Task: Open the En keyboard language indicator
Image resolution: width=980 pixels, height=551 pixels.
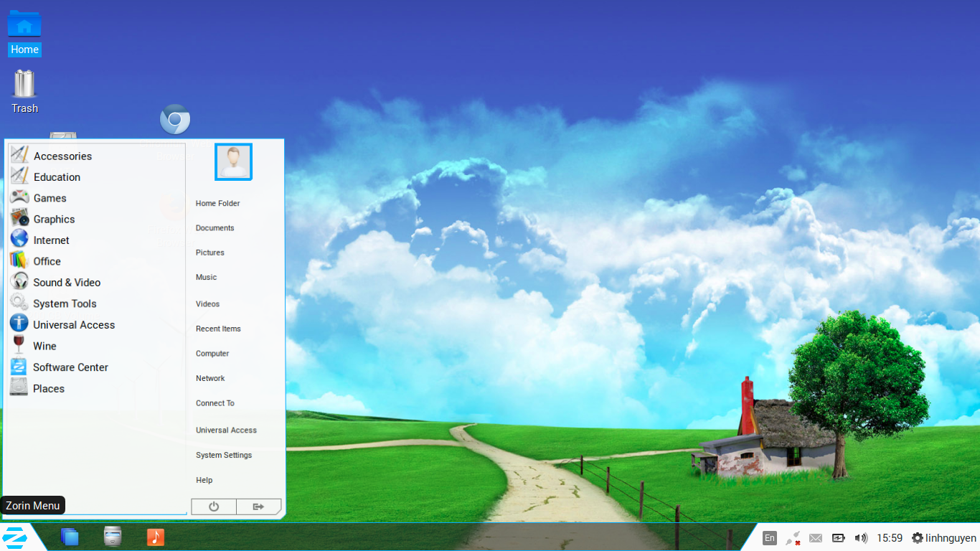Action: 770,538
